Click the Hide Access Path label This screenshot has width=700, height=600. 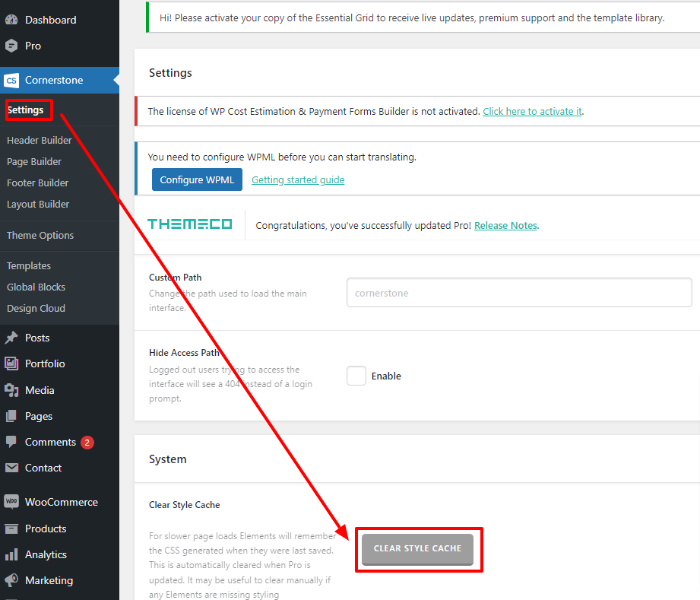click(x=185, y=353)
